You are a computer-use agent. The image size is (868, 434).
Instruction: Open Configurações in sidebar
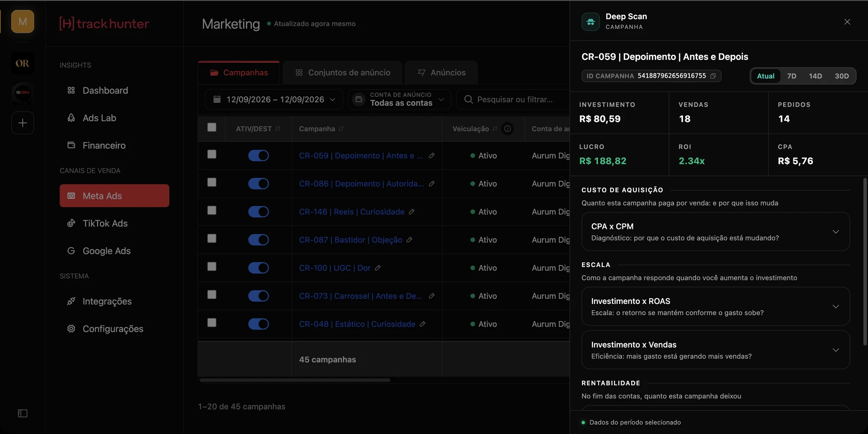coord(114,329)
